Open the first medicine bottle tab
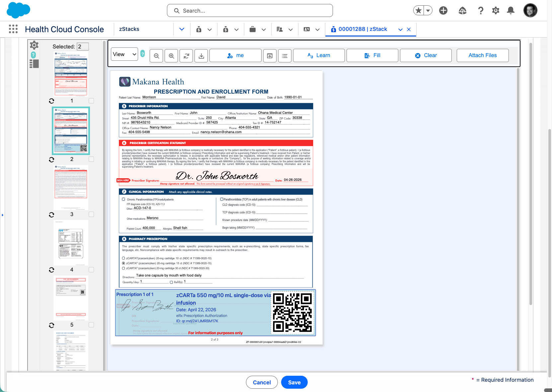Screen dimensions: 552x392 tap(199, 30)
